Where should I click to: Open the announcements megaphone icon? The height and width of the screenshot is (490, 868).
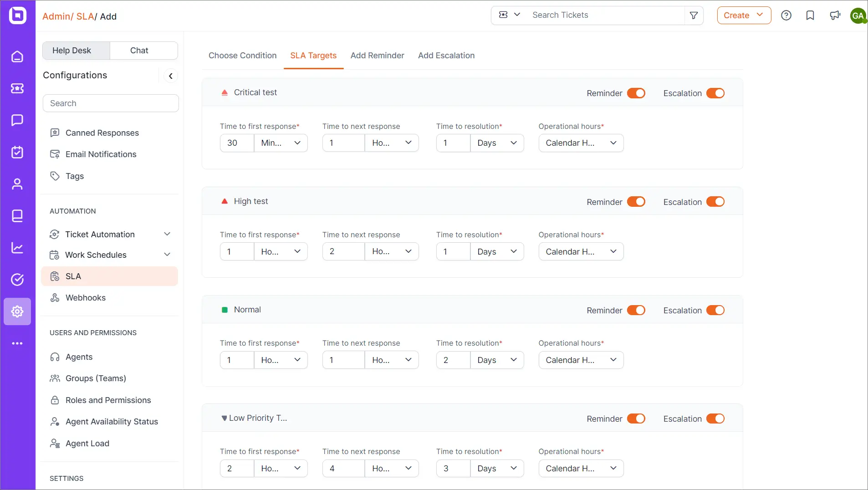point(836,15)
